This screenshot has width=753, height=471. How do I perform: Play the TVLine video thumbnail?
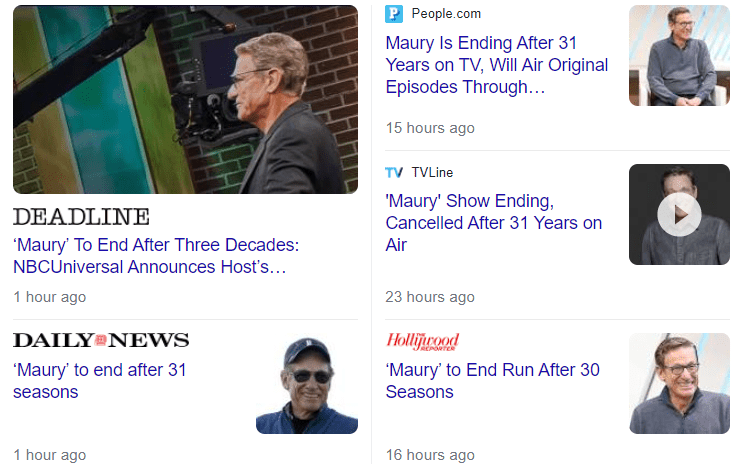click(679, 214)
